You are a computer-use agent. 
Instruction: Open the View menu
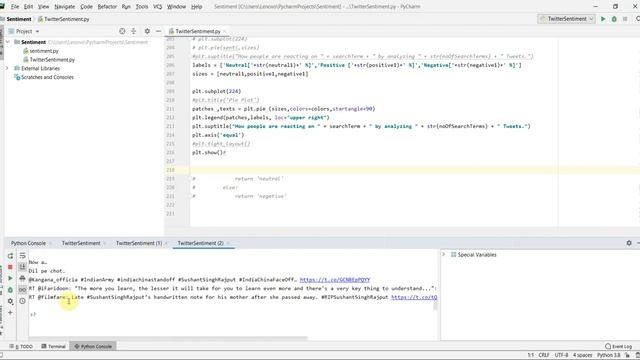click(x=43, y=7)
